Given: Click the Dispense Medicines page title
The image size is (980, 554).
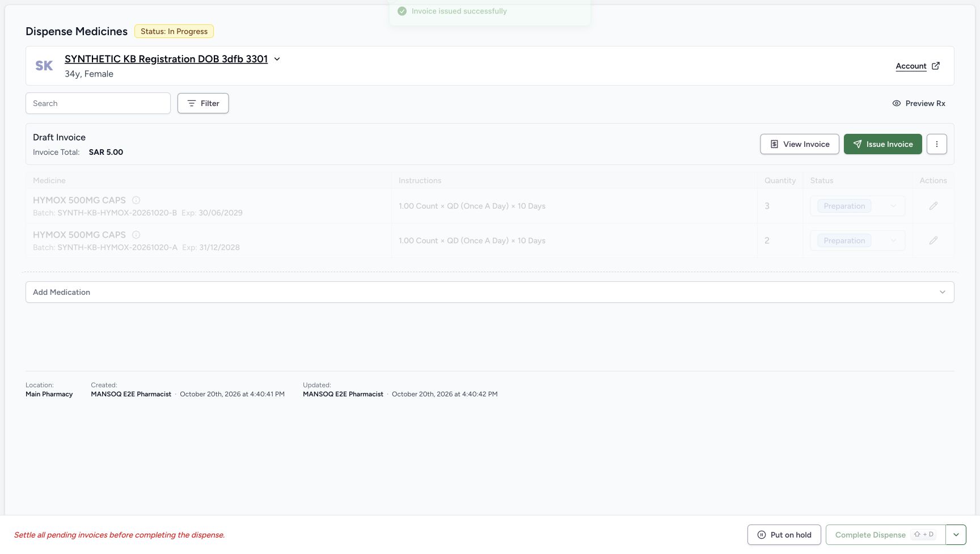Looking at the screenshot, I should pyautogui.click(x=77, y=31).
